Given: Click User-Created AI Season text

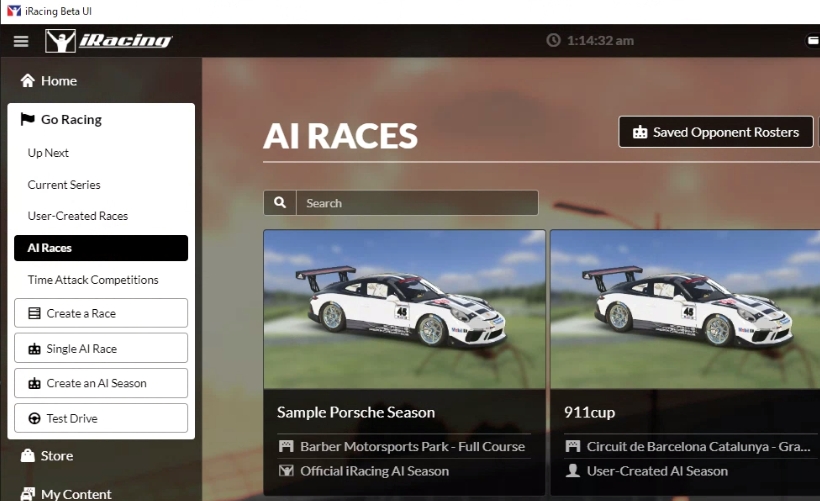Looking at the screenshot, I should pos(657,471).
